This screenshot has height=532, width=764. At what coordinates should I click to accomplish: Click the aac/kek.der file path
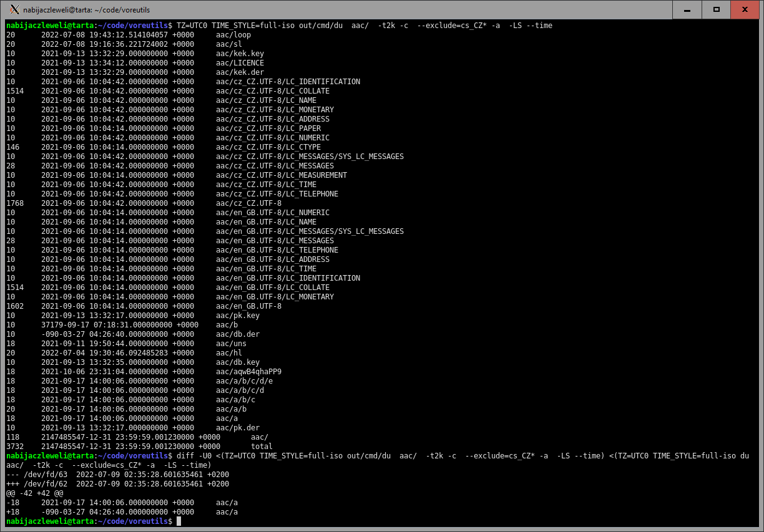[237, 72]
